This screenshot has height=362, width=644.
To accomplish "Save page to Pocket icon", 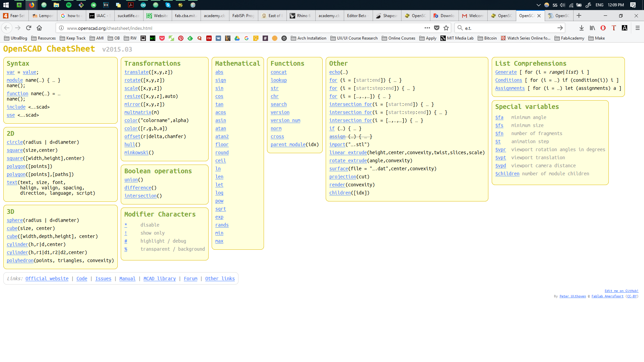I will coord(437,28).
